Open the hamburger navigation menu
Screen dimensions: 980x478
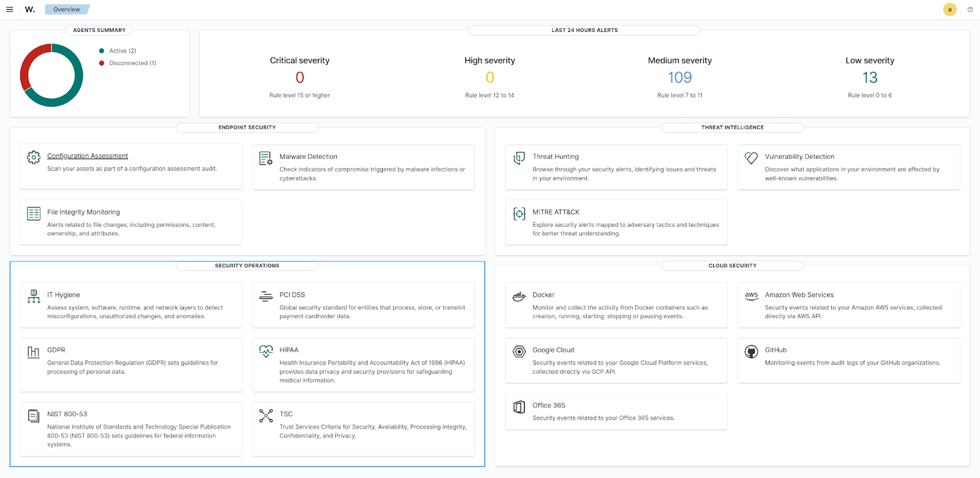[9, 9]
